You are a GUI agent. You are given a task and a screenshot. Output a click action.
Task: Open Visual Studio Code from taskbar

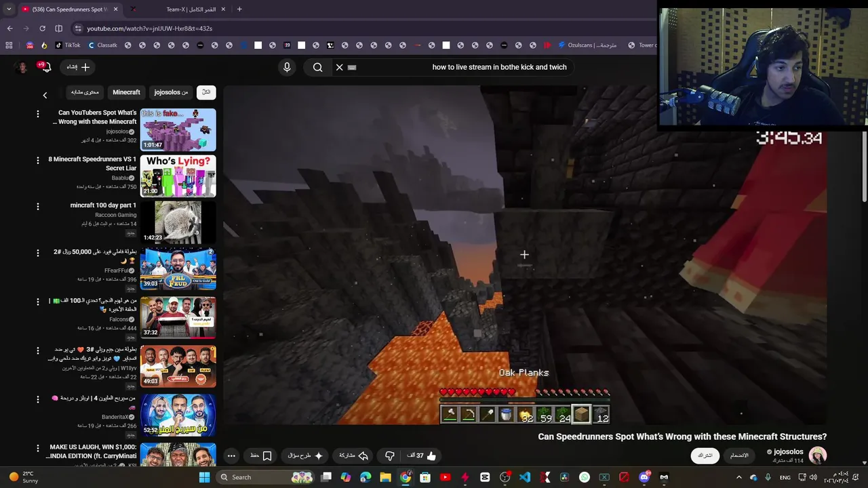pyautogui.click(x=525, y=477)
